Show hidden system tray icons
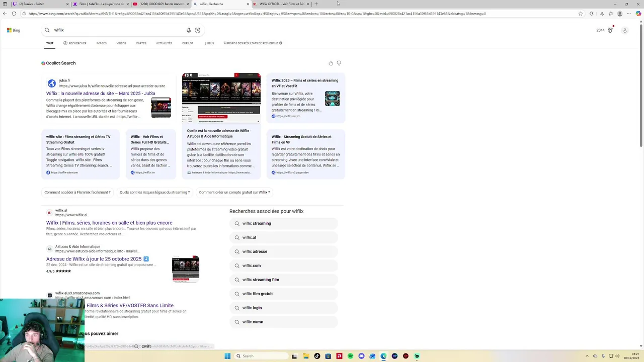The width and height of the screenshot is (644, 362). point(587,356)
